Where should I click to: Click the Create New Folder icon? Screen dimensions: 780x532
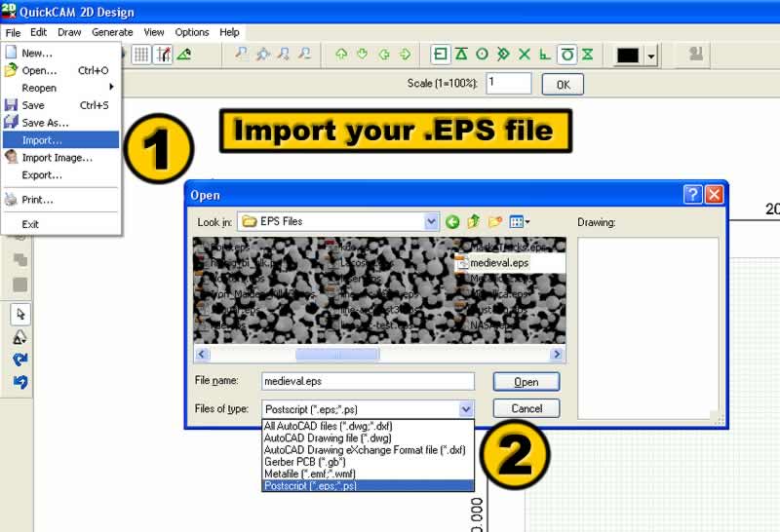point(495,222)
